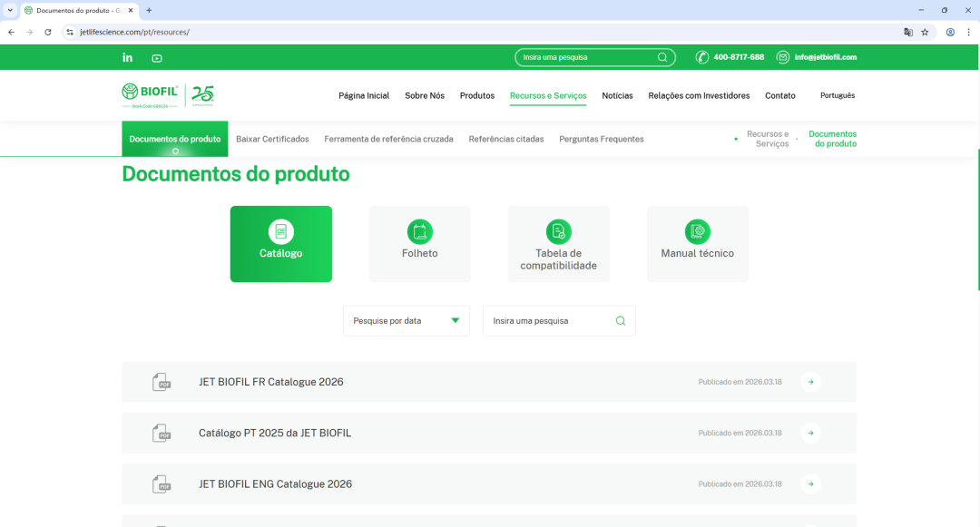Image resolution: width=980 pixels, height=527 pixels.
Task: Open the Português language selector
Action: (x=838, y=95)
